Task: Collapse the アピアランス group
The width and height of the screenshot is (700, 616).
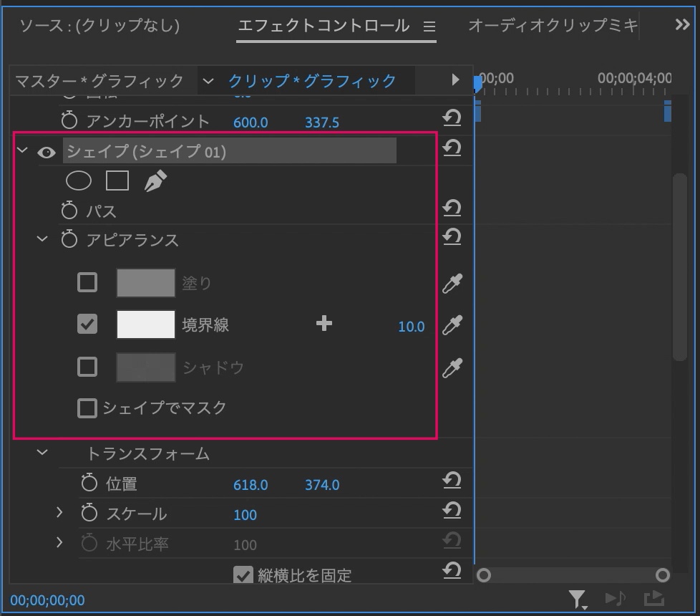Action: coord(42,239)
